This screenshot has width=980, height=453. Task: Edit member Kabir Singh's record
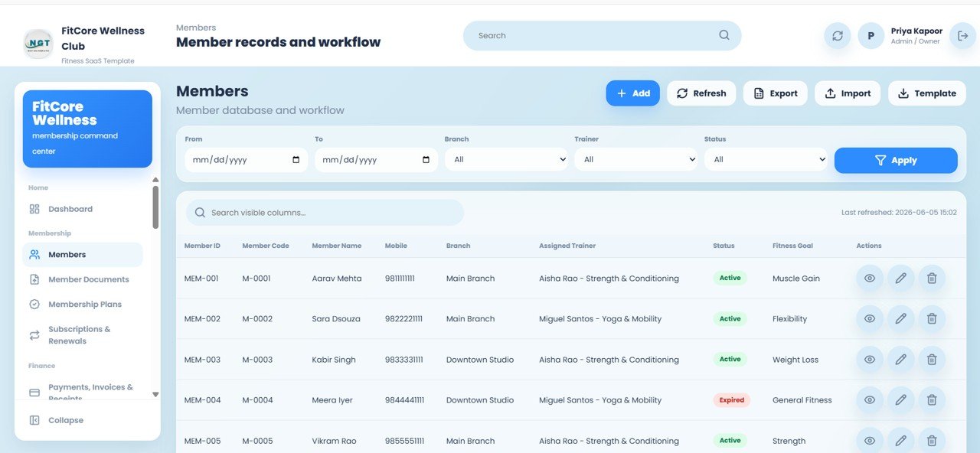click(901, 360)
